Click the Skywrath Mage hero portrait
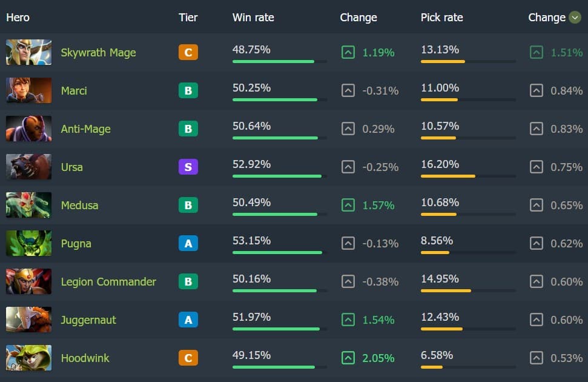The image size is (588, 382). point(28,52)
